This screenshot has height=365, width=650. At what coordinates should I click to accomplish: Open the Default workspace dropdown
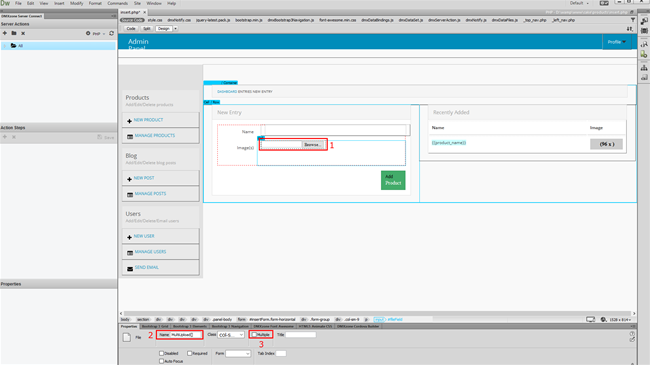pyautogui.click(x=579, y=3)
